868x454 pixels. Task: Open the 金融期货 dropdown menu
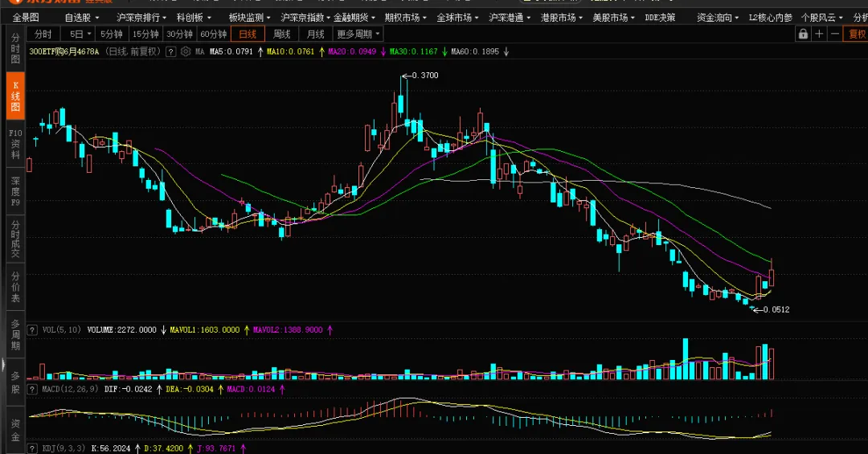(354, 18)
